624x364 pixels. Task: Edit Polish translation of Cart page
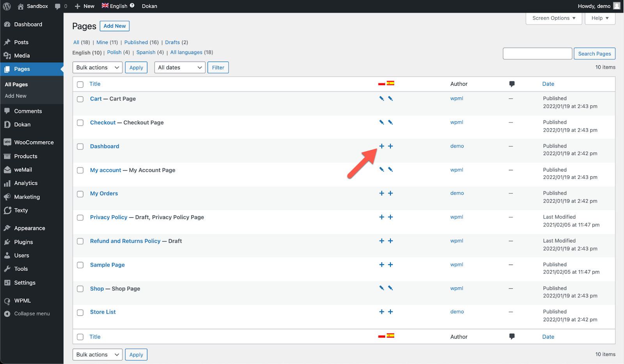pos(381,99)
